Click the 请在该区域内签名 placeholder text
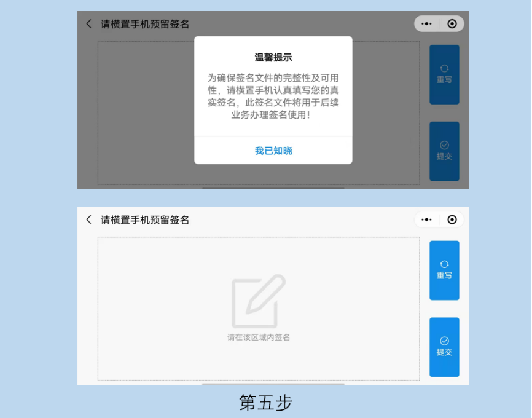532x418 pixels. coord(259,337)
